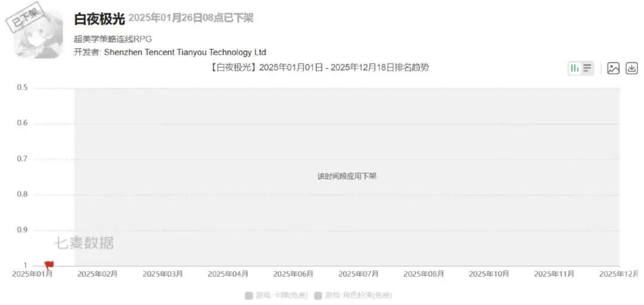
Task: Click the 2025年08月 axis label
Action: [424, 274]
